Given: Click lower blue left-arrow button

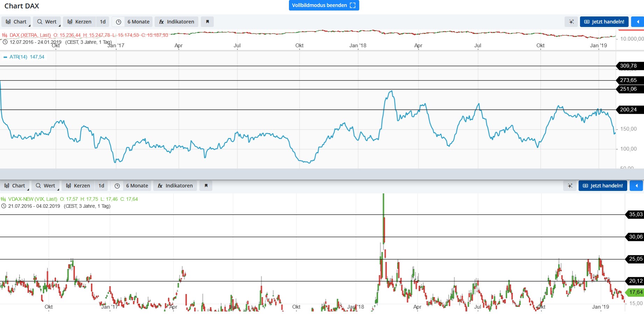Looking at the screenshot, I should pos(636,186).
